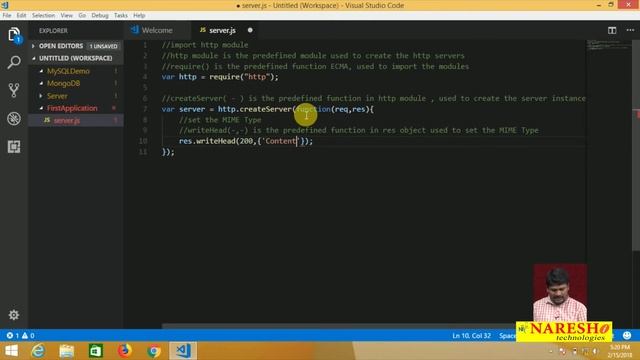Open the Edit menu

[21, 16]
